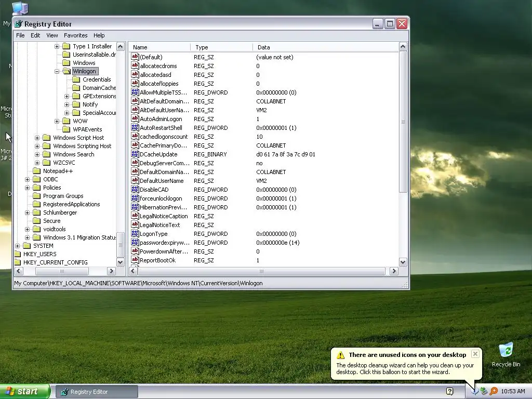Select the RegisteredApplications key
The image size is (532, 399).
click(x=71, y=204)
